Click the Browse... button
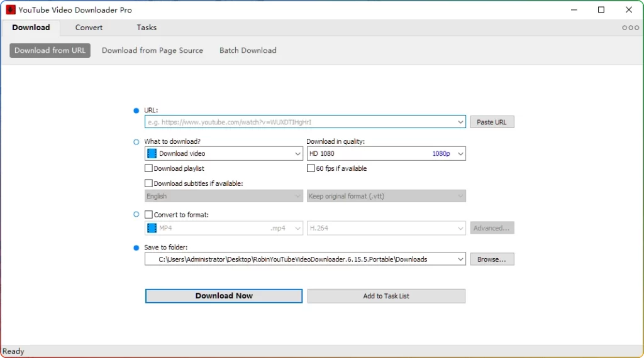 pos(492,259)
